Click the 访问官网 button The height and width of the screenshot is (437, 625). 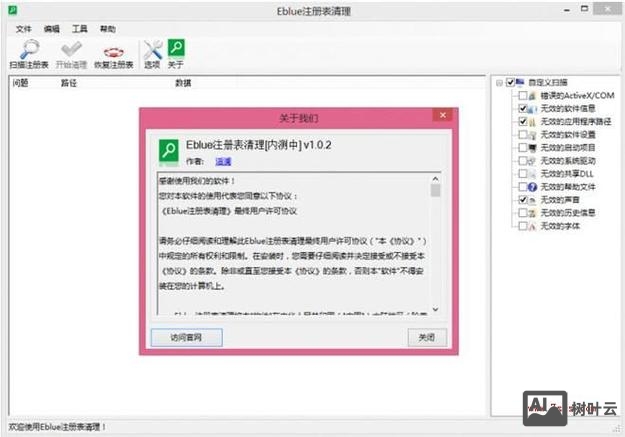[187, 337]
